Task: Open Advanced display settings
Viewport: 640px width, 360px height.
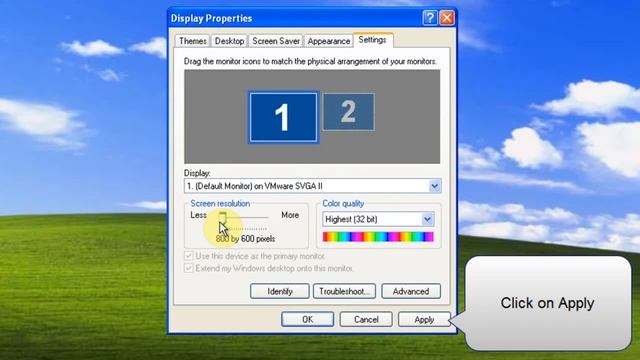Action: click(411, 291)
